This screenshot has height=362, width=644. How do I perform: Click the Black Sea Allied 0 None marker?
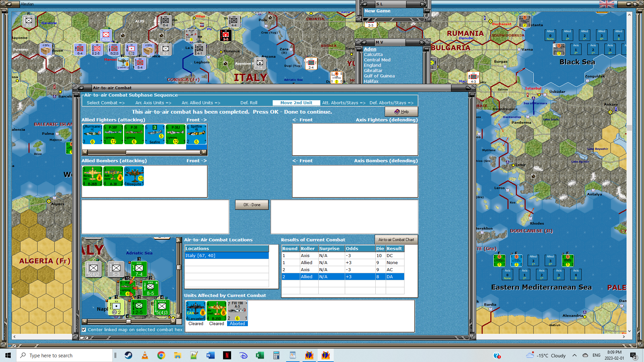[550, 35]
